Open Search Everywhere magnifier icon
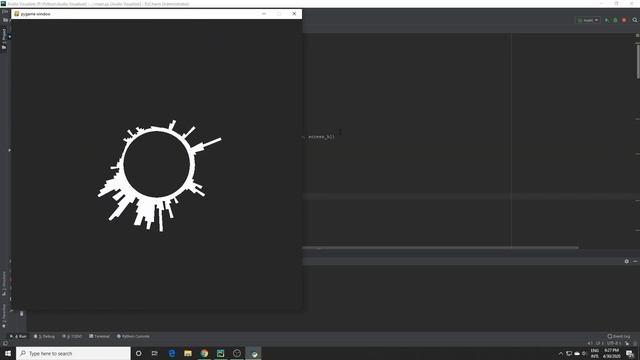Viewport: 640px width, 360px height. pyautogui.click(x=635, y=20)
